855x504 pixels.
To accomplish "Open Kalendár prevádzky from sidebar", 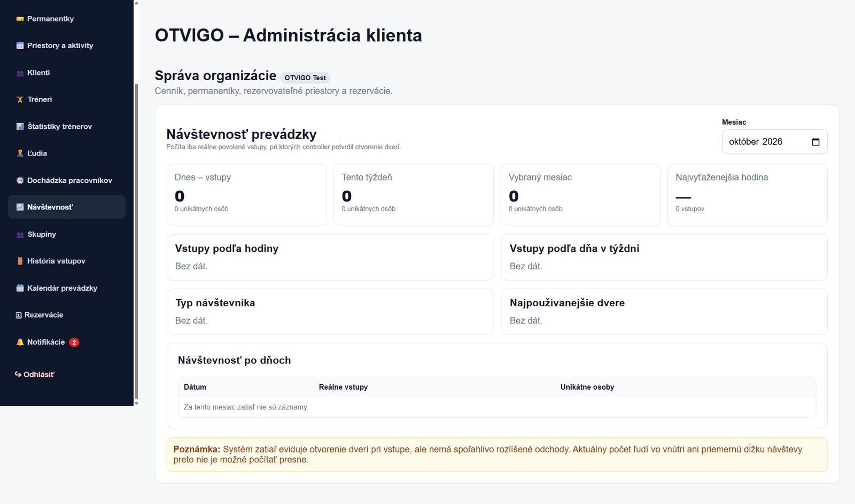I will [67, 288].
